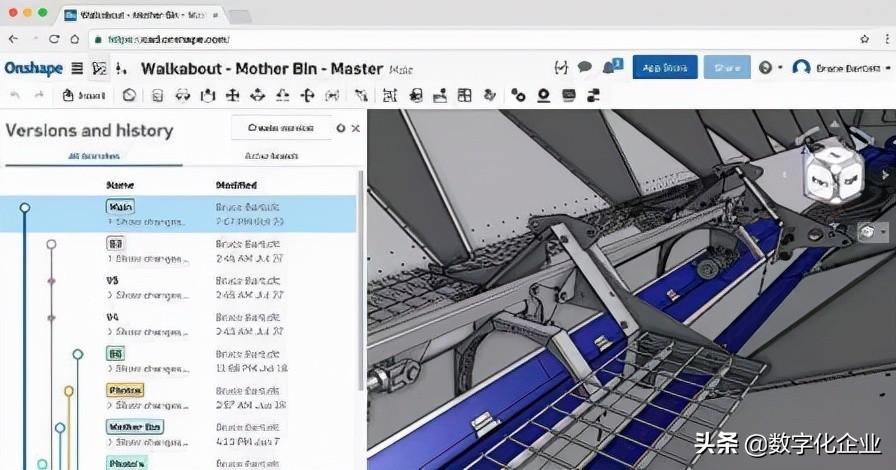896x470 pixels.
Task: Select the Parallel mate tool
Action: tap(332, 95)
